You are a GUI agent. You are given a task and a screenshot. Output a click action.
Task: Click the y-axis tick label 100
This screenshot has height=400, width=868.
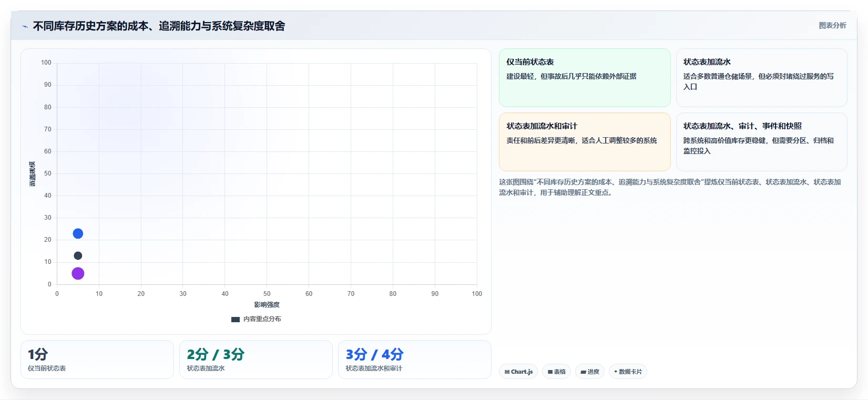click(x=46, y=63)
